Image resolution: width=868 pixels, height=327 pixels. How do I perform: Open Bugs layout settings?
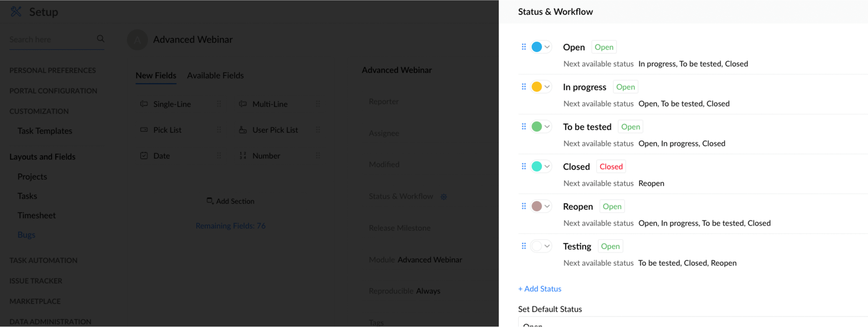click(x=26, y=235)
